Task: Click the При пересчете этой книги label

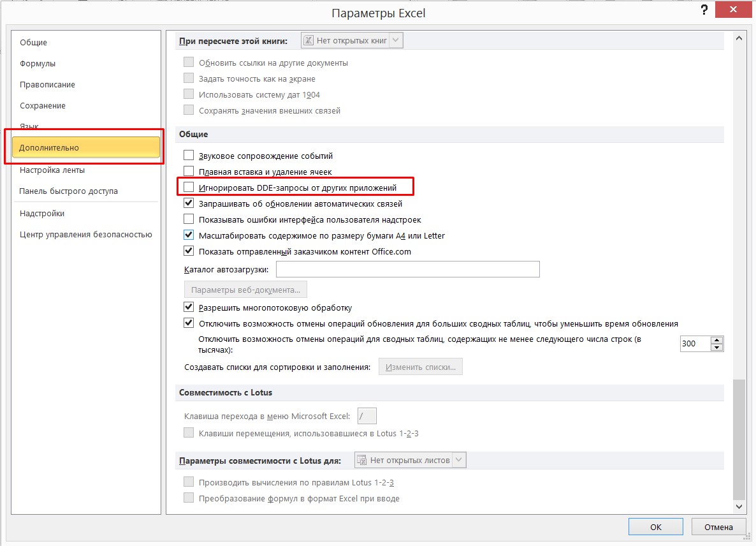Action: 233,41
